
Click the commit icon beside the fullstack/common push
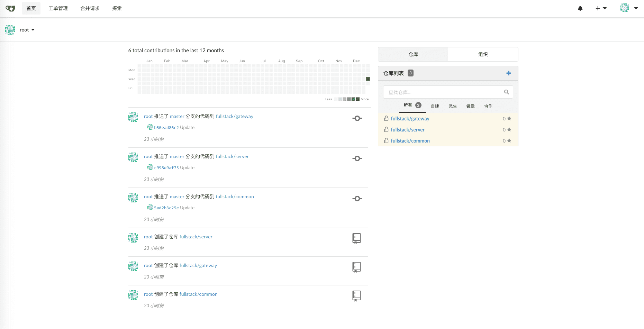coord(357,199)
